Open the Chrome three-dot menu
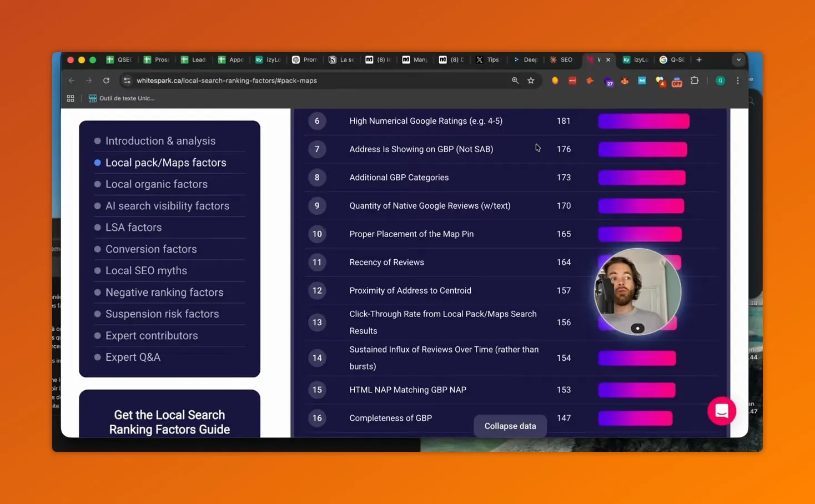The image size is (815, 504). [x=738, y=80]
